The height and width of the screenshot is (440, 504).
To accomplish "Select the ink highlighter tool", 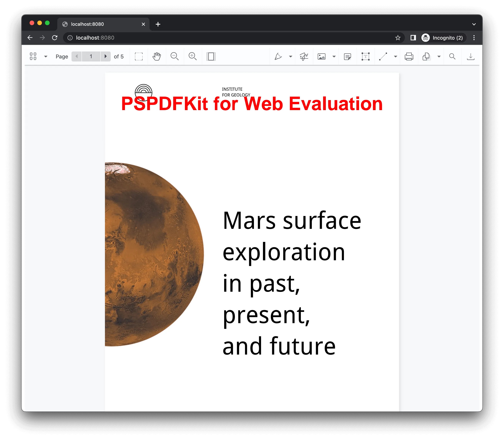I will [x=278, y=56].
